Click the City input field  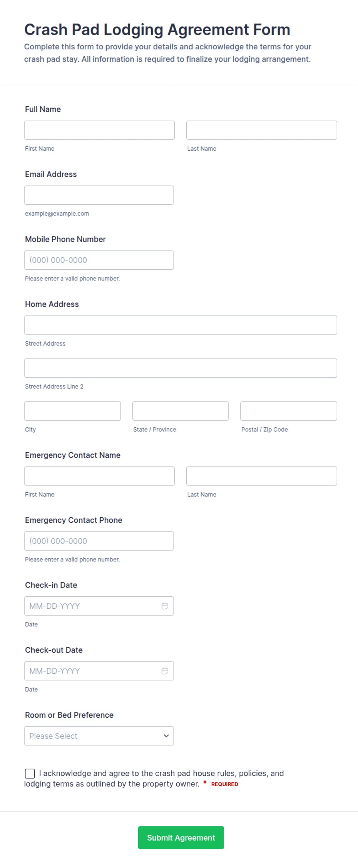coord(72,411)
